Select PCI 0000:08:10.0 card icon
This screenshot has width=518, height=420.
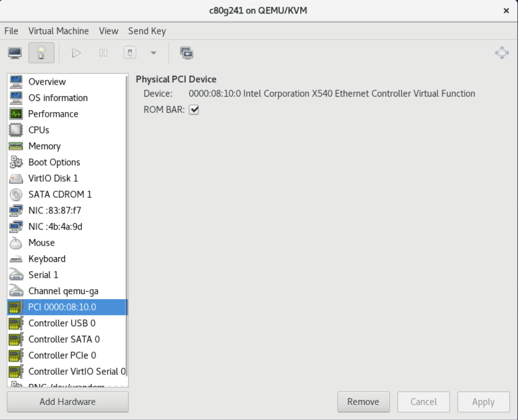(x=16, y=307)
